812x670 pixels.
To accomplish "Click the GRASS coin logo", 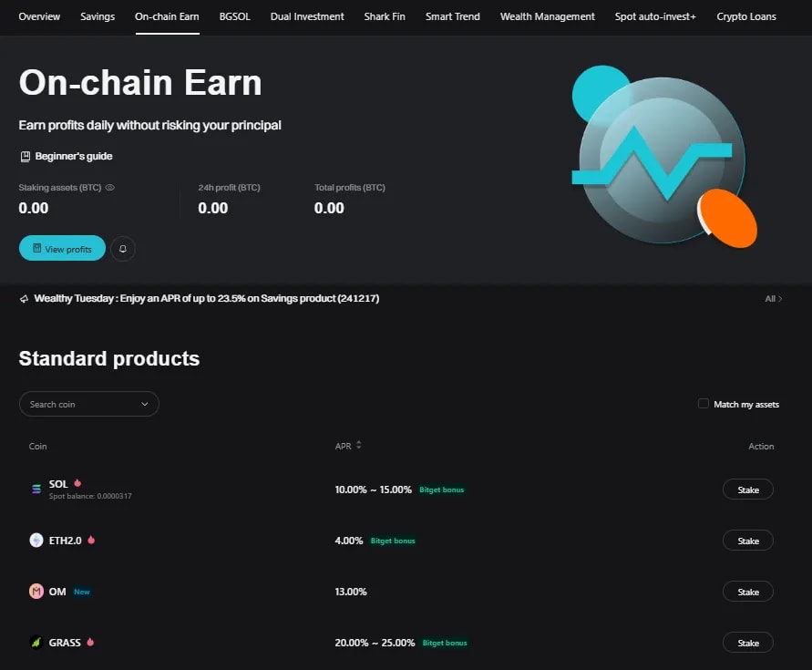I will coord(34,642).
